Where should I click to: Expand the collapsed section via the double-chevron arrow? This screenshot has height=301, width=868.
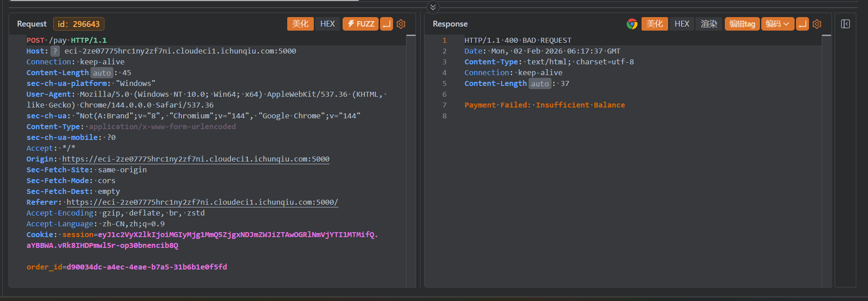pos(433,7)
